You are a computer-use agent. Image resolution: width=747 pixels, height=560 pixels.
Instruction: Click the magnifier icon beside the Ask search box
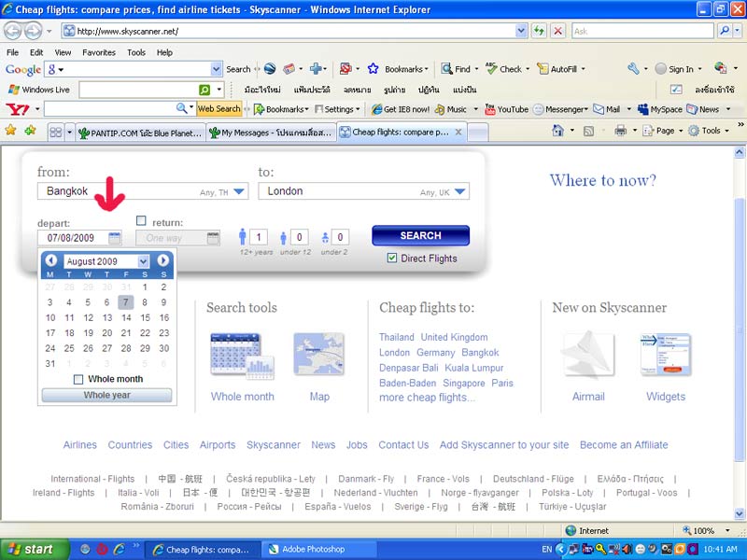pyautogui.click(x=725, y=32)
